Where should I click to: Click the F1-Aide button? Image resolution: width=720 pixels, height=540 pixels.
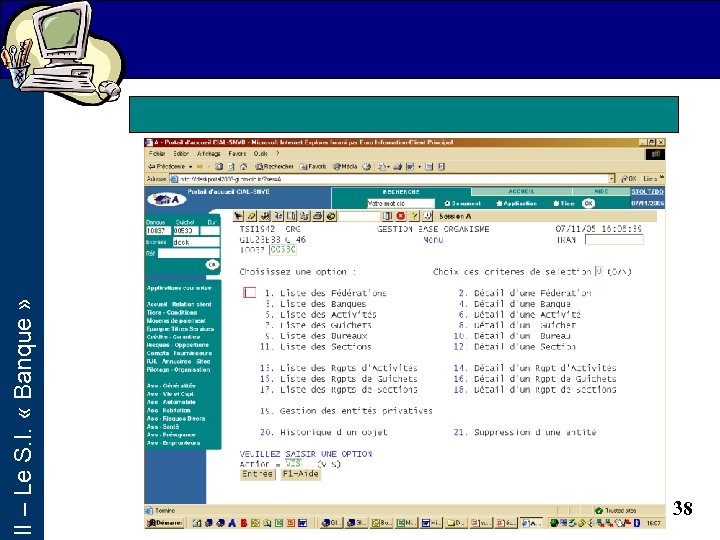tap(300, 474)
